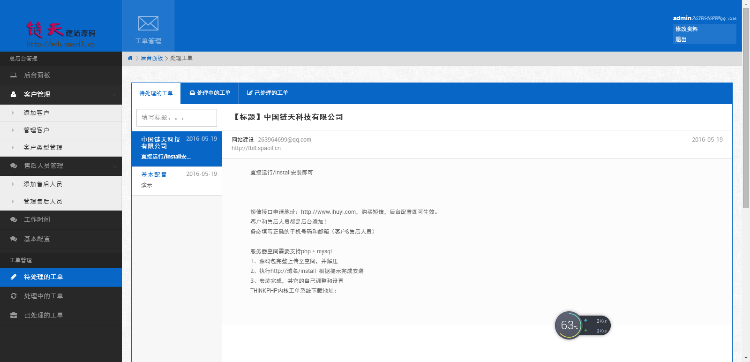Open the 客户类型管理 submenu item
This screenshot has height=362, width=750.
pyautogui.click(x=61, y=148)
